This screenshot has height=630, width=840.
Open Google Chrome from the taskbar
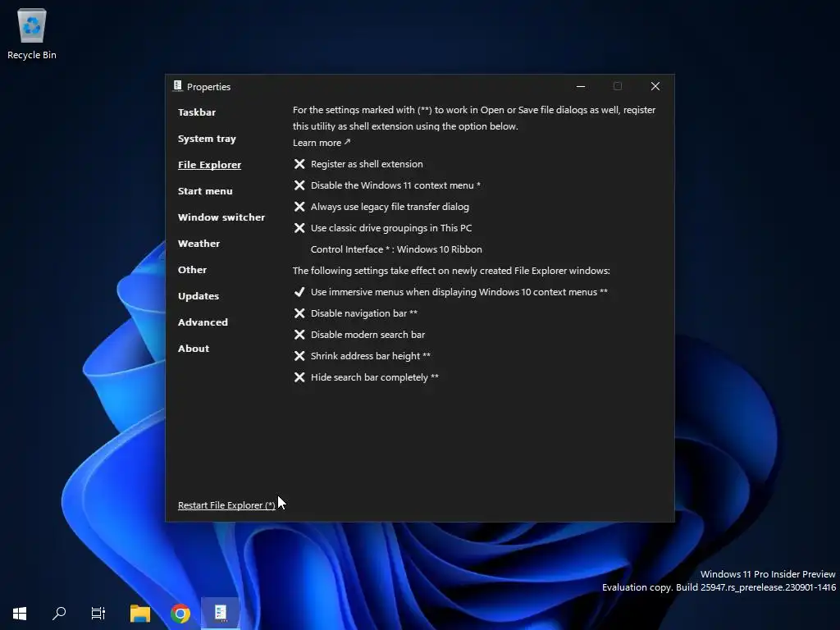click(x=180, y=613)
